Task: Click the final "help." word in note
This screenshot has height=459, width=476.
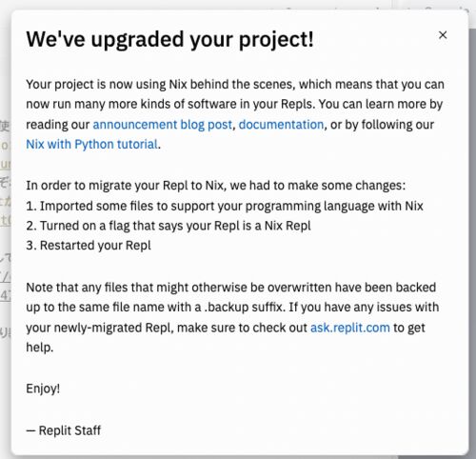Action: [x=40, y=348]
